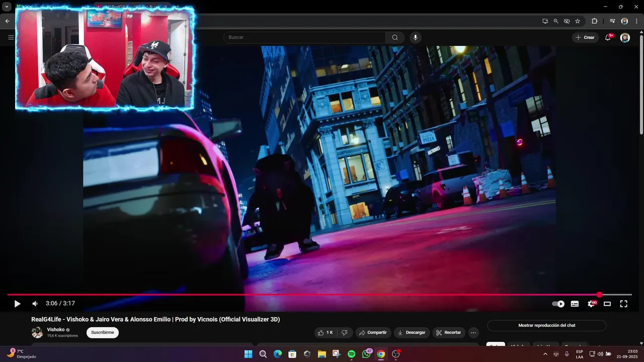Viewport: 644px width, 362px height.
Task: Click the Recortar clip button
Action: click(x=448, y=332)
